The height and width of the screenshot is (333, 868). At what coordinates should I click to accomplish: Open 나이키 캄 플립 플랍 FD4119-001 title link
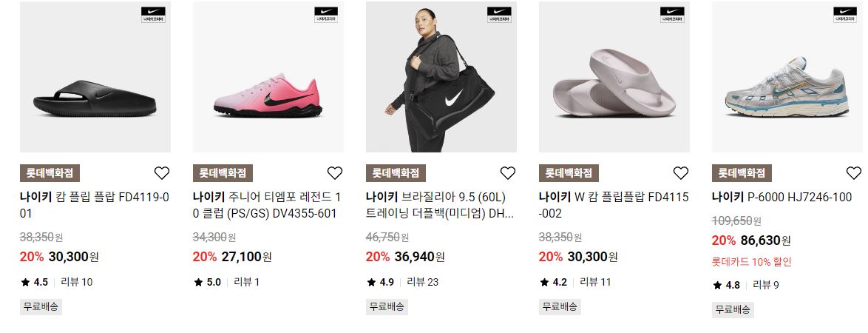(95, 205)
